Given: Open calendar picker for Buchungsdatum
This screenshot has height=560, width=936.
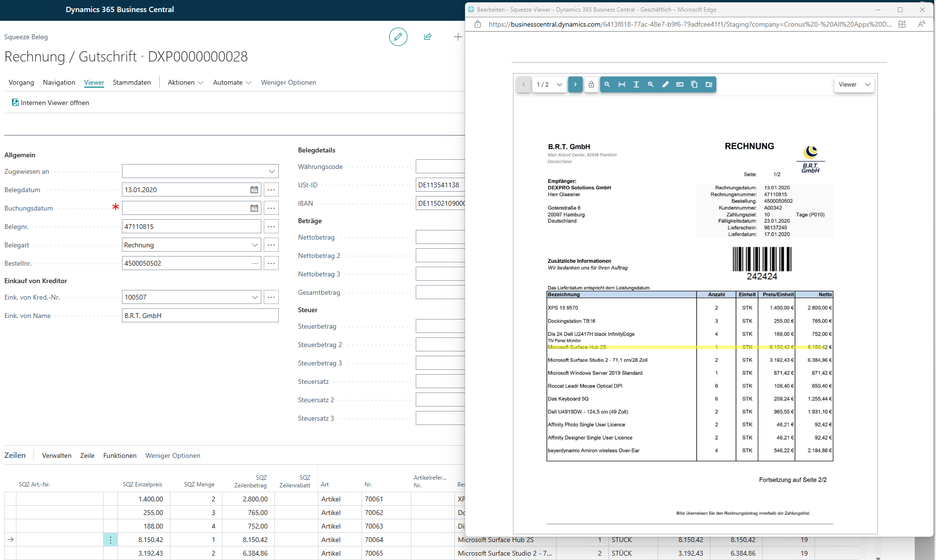Looking at the screenshot, I should [254, 208].
